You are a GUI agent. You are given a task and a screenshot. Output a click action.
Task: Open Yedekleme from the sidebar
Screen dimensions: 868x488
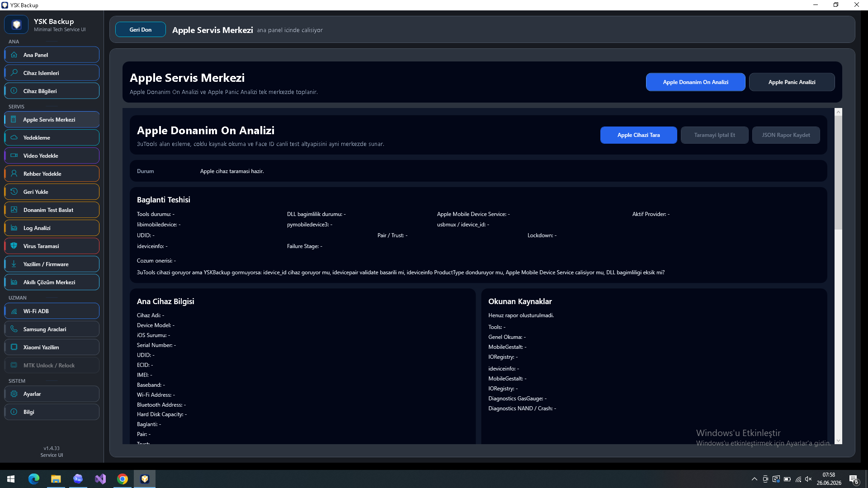52,138
